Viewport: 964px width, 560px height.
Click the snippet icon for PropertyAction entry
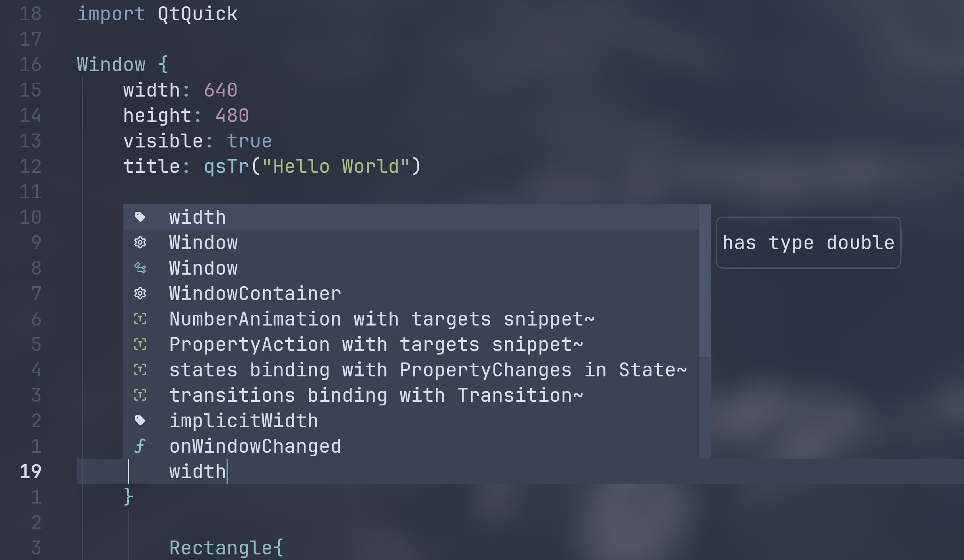pos(140,344)
